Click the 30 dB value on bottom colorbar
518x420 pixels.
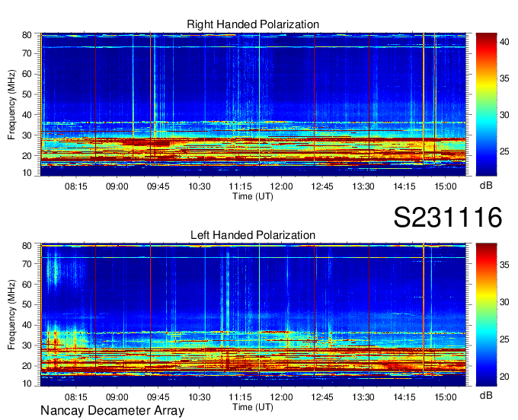pos(504,302)
